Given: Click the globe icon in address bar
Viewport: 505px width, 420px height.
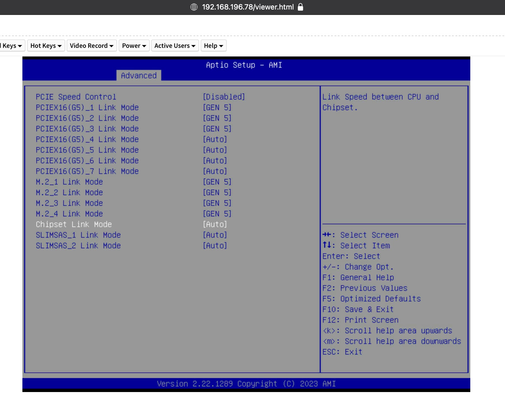Looking at the screenshot, I should [194, 7].
